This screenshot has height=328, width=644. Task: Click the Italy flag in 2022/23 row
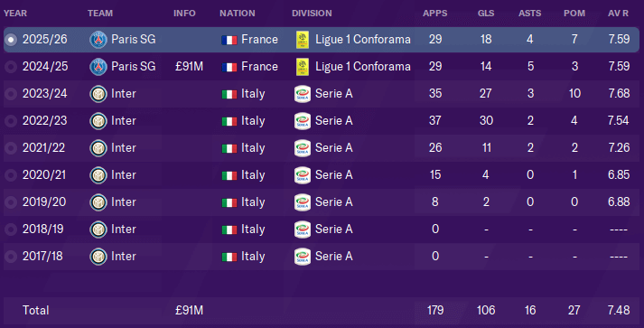(229, 121)
